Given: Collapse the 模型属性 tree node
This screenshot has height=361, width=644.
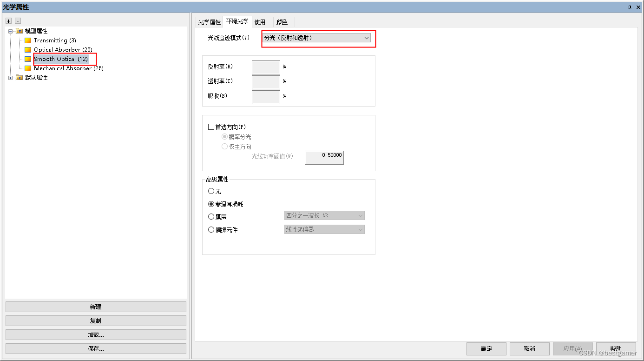Looking at the screenshot, I should (x=10, y=31).
